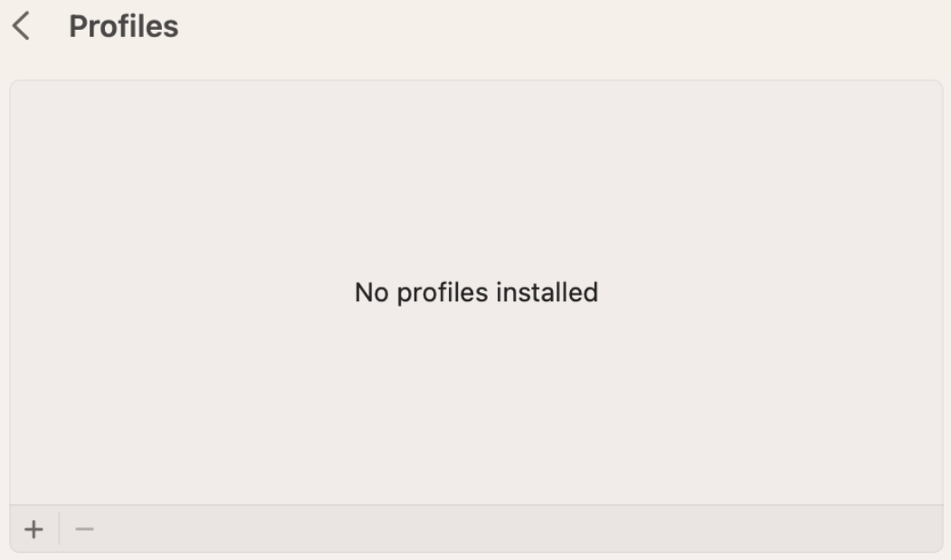
Task: Go back using the left chevron arrow
Action: pos(21,26)
